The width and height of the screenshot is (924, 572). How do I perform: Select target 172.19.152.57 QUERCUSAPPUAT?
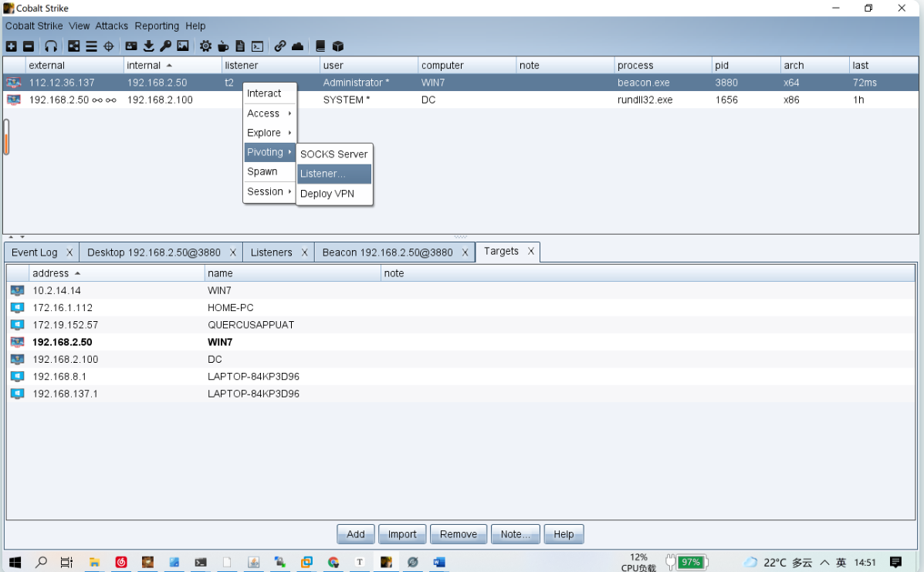coord(461,324)
